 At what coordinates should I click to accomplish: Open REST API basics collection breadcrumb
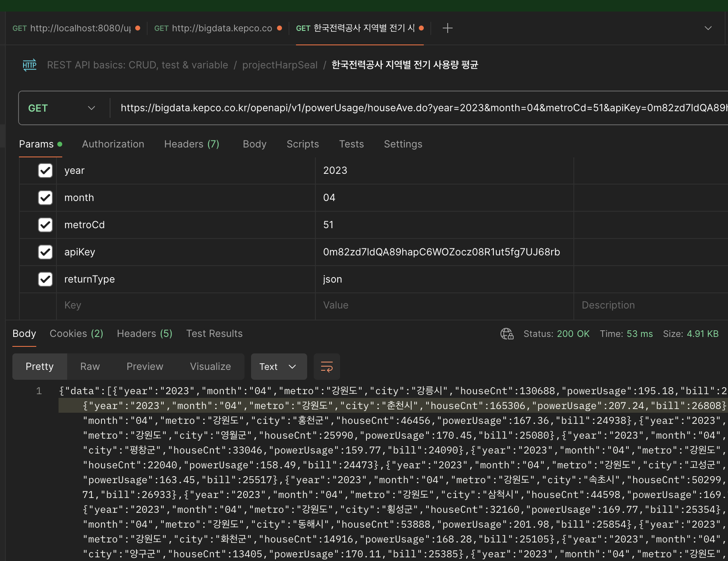(138, 65)
